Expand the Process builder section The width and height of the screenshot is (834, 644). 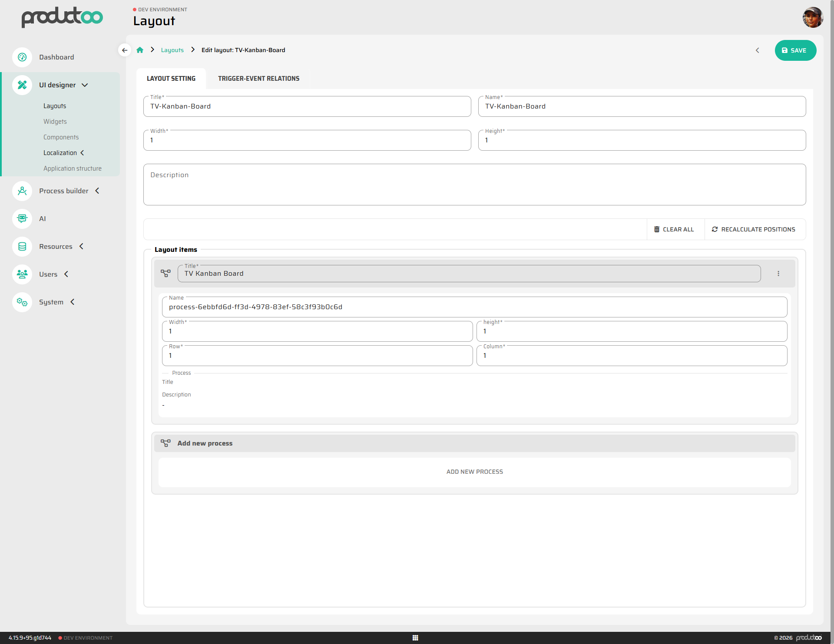(x=97, y=191)
